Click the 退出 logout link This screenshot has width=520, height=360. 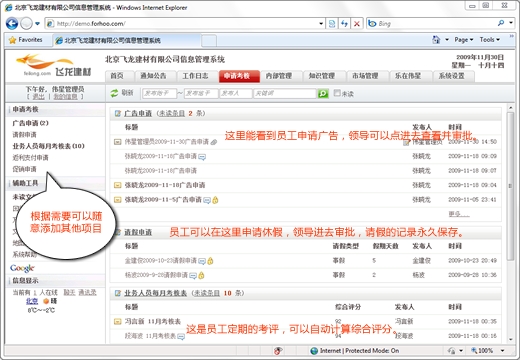tap(38, 97)
